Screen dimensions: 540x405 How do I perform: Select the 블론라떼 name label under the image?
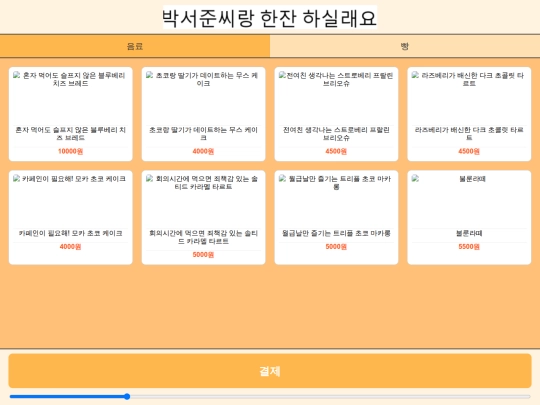469,233
